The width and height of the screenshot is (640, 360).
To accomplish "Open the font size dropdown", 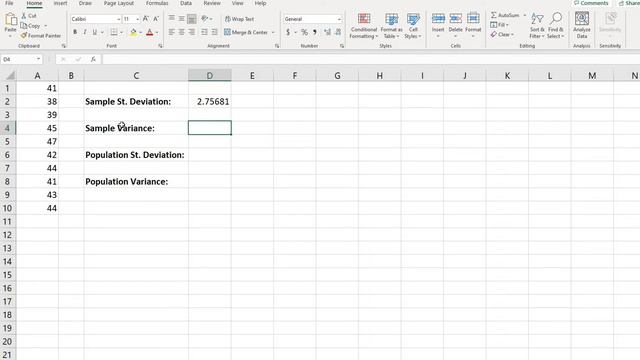I will click(x=138, y=19).
